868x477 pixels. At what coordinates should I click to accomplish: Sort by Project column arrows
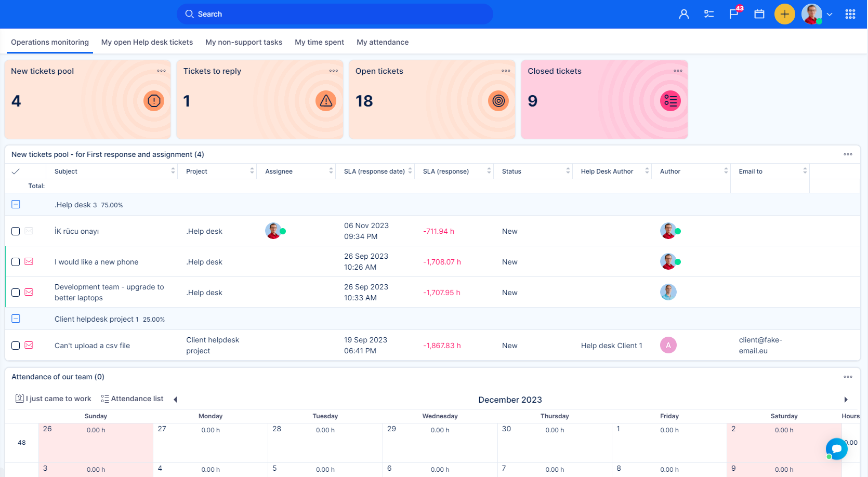coord(252,171)
